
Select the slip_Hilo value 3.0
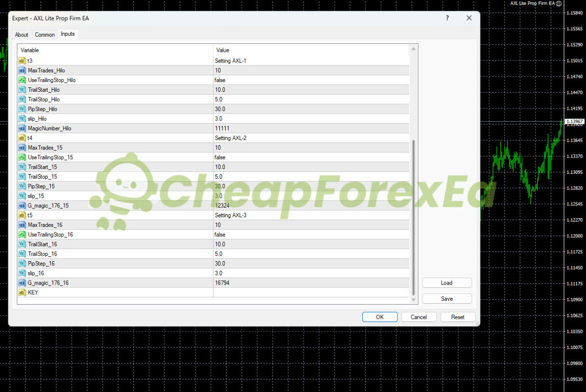tap(218, 119)
